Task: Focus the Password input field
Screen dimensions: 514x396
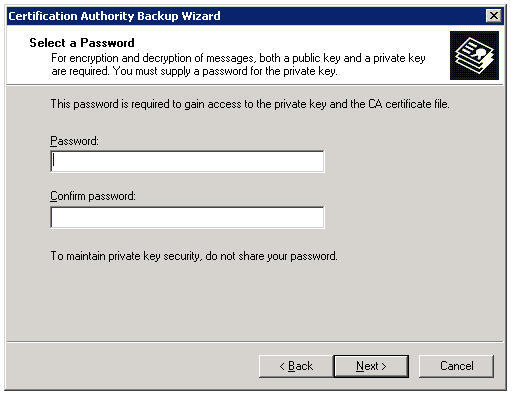Action: (187, 161)
